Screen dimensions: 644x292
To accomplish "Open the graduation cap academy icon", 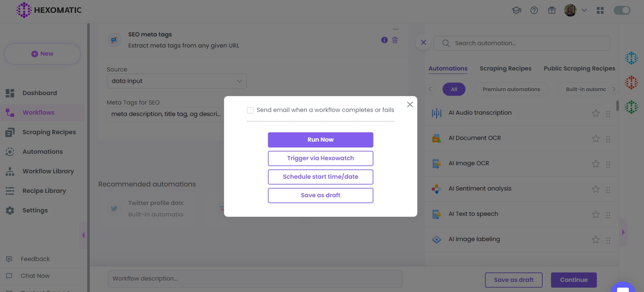I will [516, 10].
